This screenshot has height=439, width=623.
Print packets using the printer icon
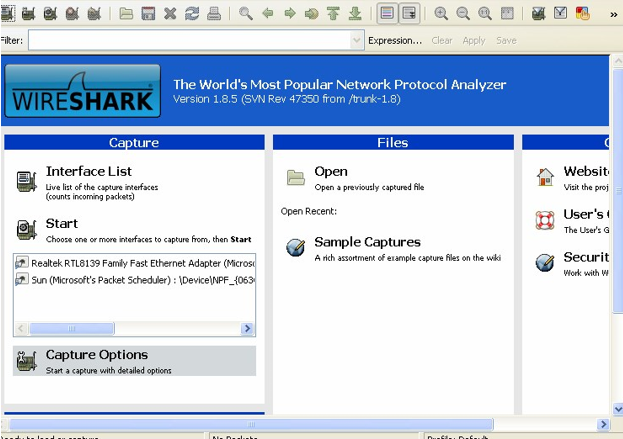tap(214, 14)
